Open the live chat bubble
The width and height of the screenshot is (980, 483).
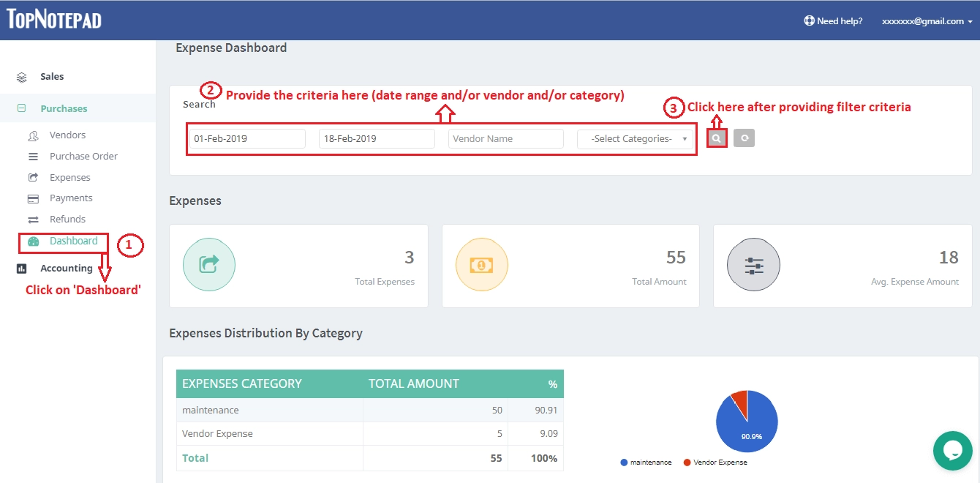[952, 450]
